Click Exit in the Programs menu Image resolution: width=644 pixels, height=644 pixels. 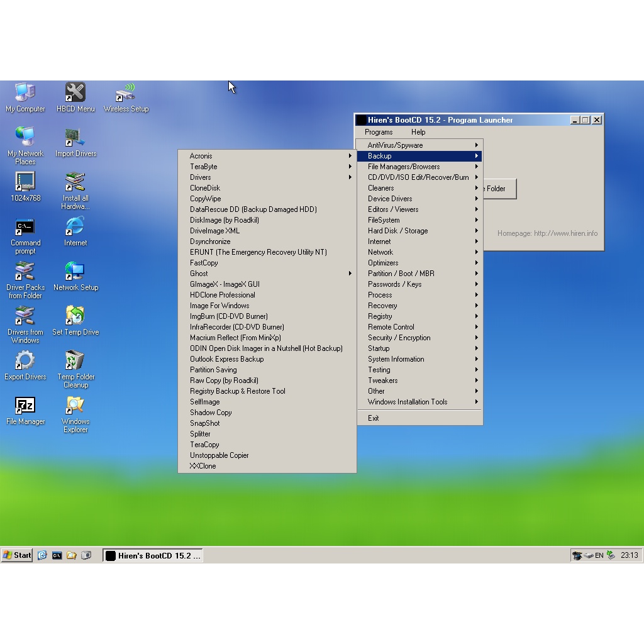(374, 418)
